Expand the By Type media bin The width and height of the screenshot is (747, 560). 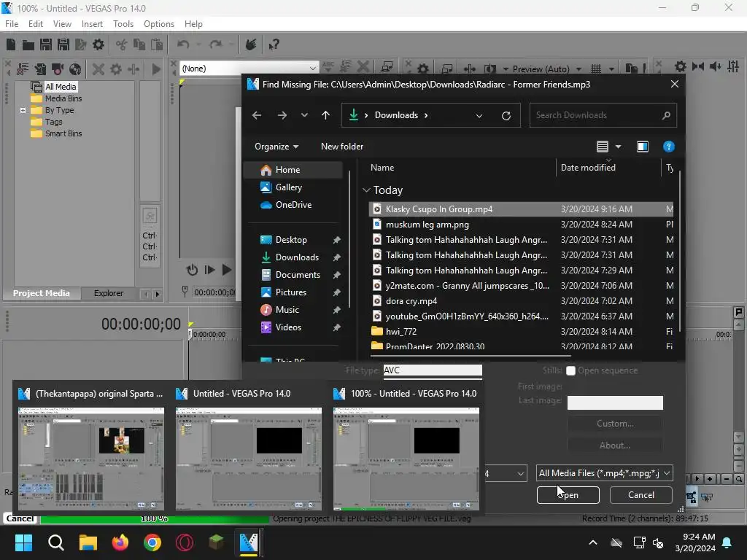click(23, 111)
